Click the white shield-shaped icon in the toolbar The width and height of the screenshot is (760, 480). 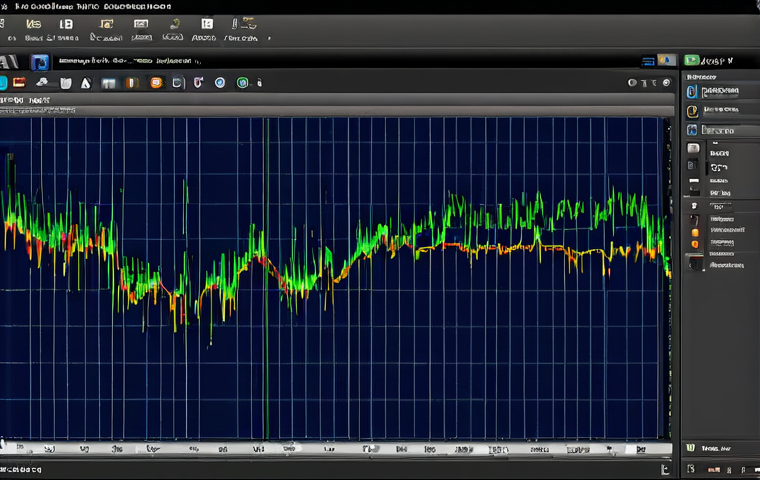click(65, 83)
